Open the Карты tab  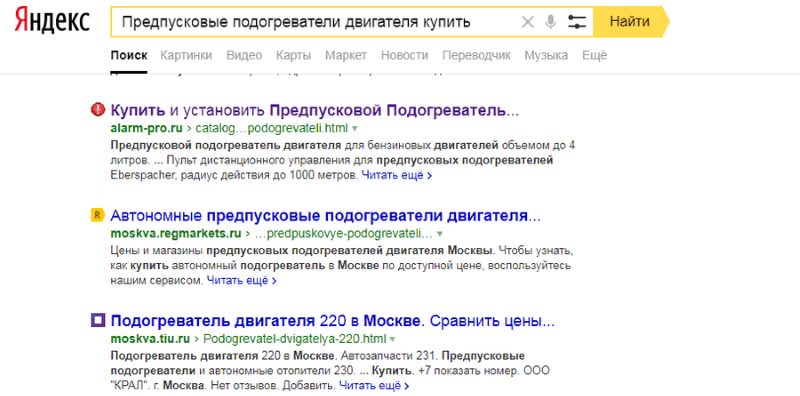(293, 56)
